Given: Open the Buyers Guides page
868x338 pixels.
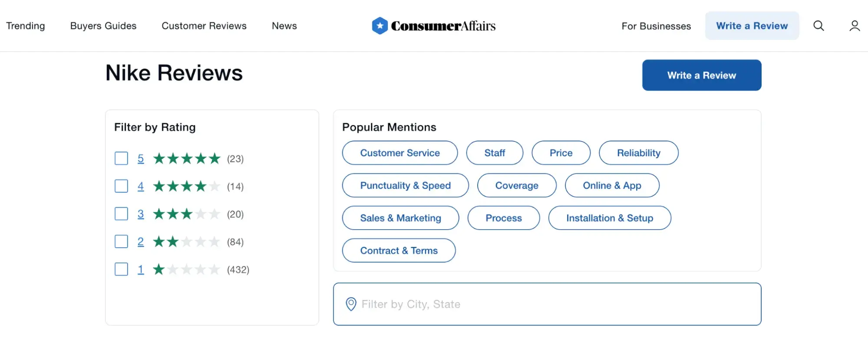Looking at the screenshot, I should point(103,26).
